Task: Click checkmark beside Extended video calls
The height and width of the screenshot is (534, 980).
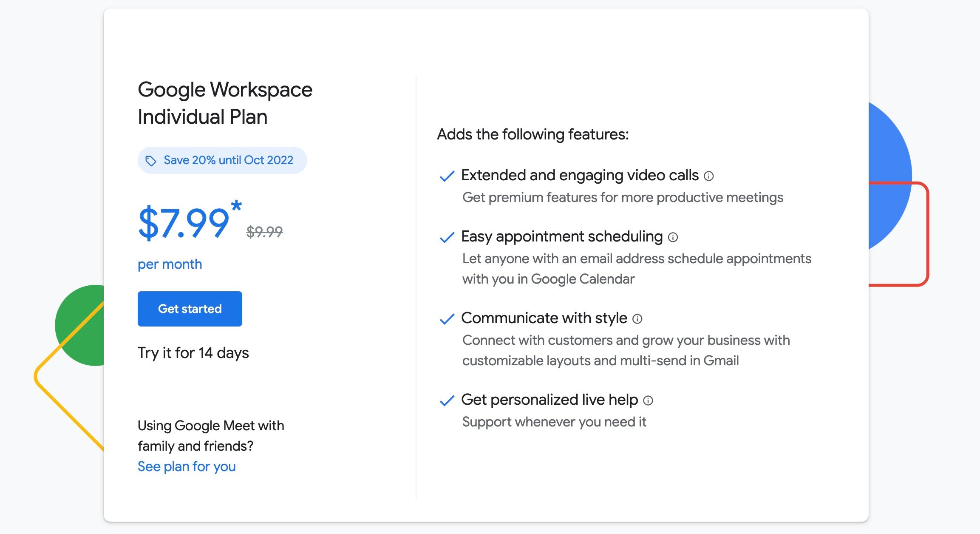Action: point(447,176)
